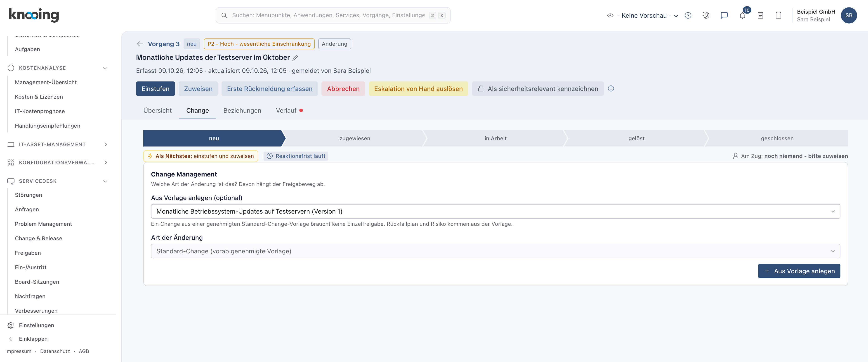Edit the title with the pencil icon
868x362 pixels.
pyautogui.click(x=295, y=58)
